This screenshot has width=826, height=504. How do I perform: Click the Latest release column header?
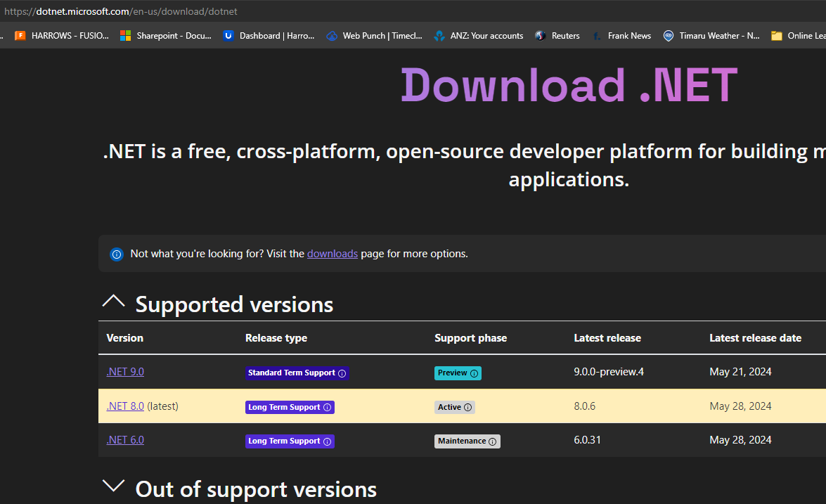(x=607, y=338)
